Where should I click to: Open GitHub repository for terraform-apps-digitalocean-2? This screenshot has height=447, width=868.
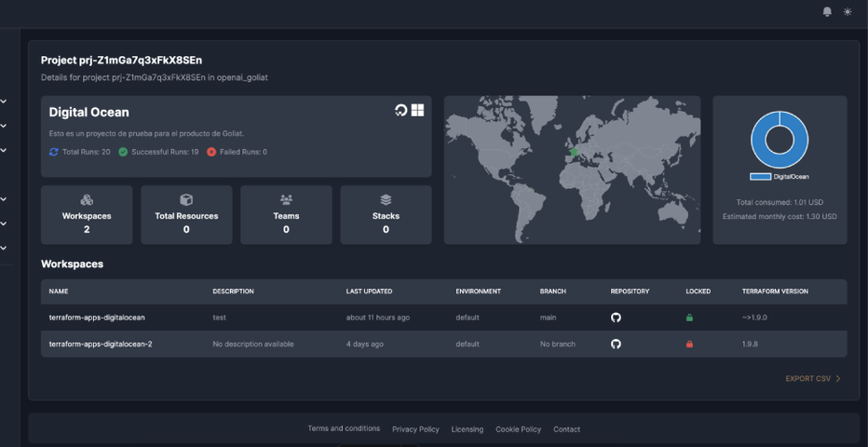[616, 345]
